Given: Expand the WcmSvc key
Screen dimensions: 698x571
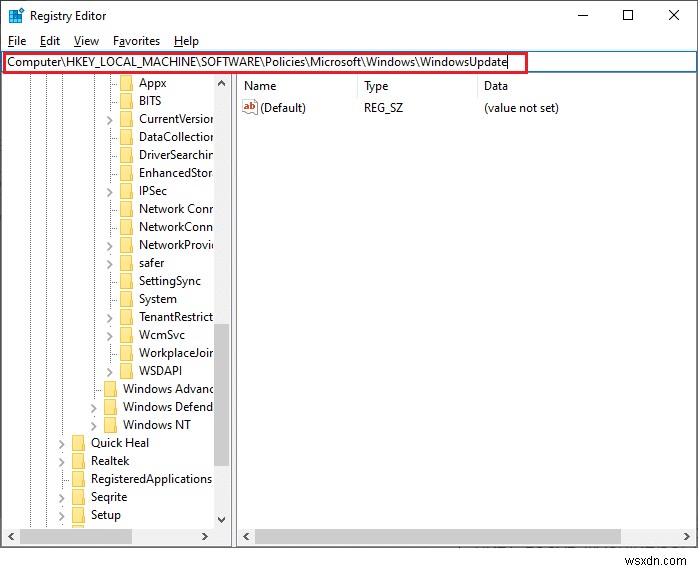Looking at the screenshot, I should tap(110, 336).
